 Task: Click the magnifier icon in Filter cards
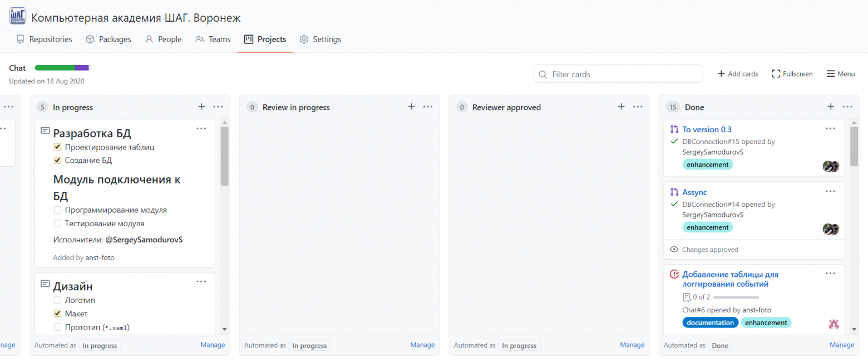542,74
